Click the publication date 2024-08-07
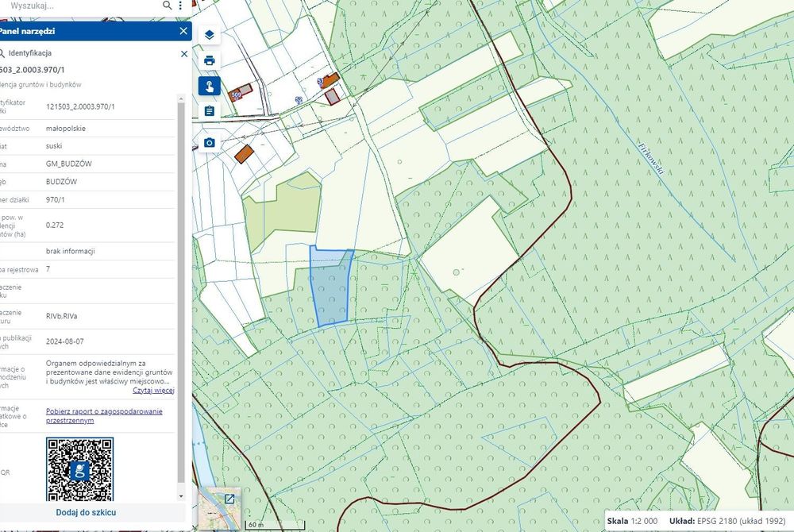The width and height of the screenshot is (794, 532). click(65, 341)
